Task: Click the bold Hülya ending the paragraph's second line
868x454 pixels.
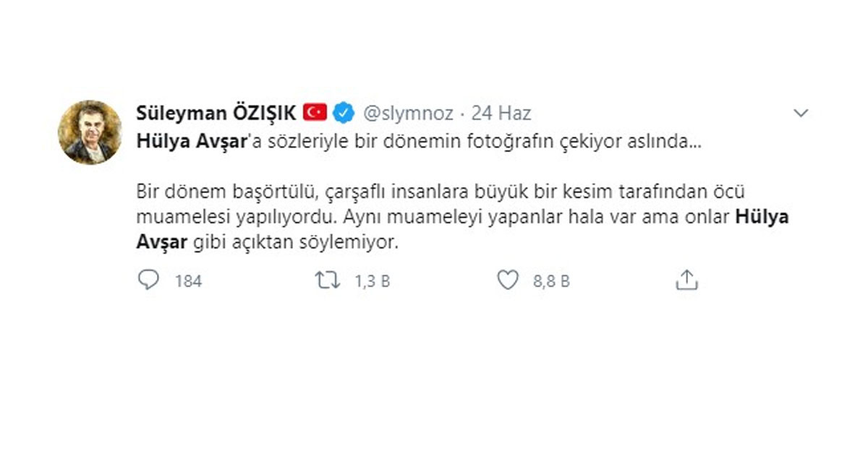Action: (761, 217)
